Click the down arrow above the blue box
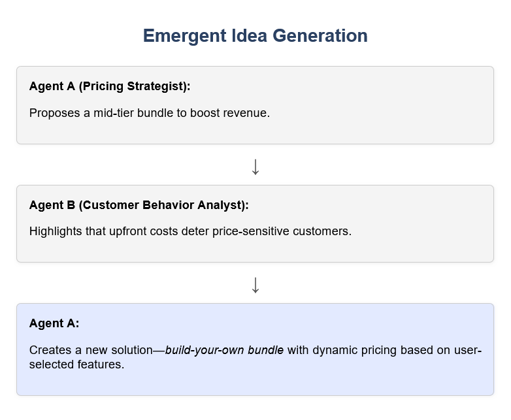 point(255,285)
